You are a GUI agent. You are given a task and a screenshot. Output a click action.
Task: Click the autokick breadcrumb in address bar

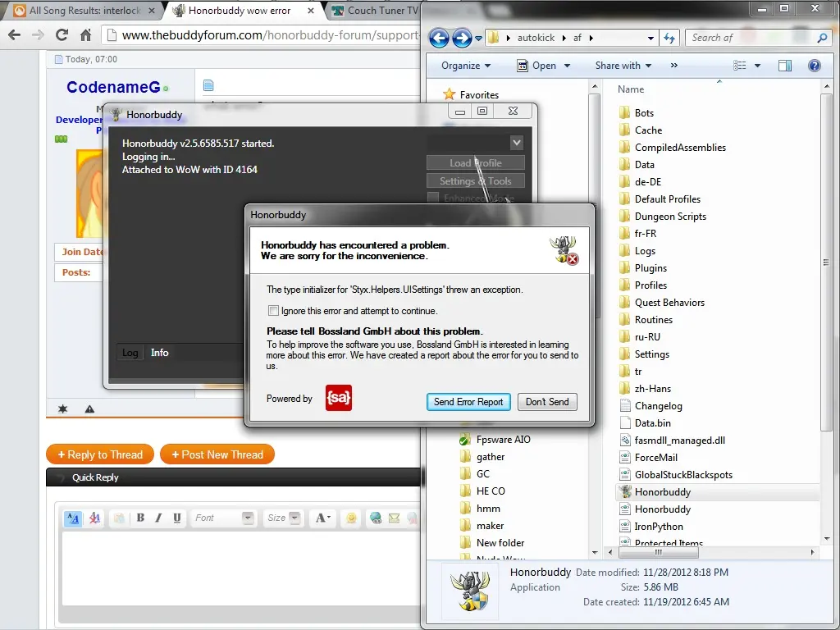(536, 38)
